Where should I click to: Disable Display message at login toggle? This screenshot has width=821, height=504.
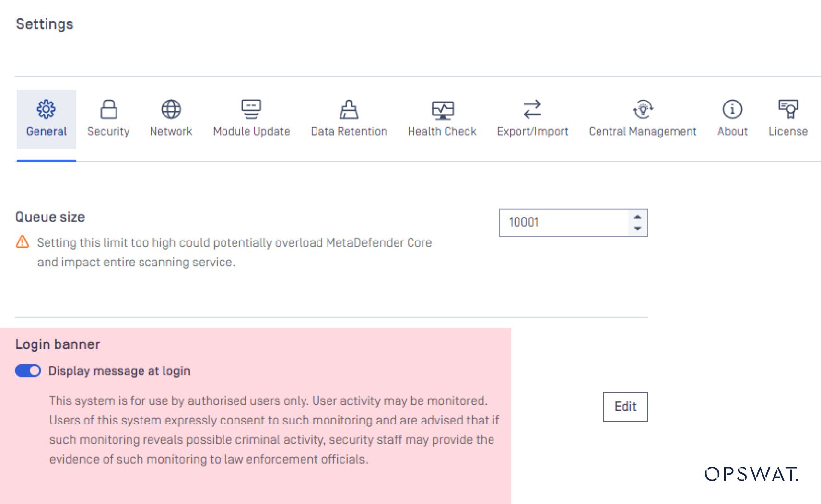click(x=28, y=371)
